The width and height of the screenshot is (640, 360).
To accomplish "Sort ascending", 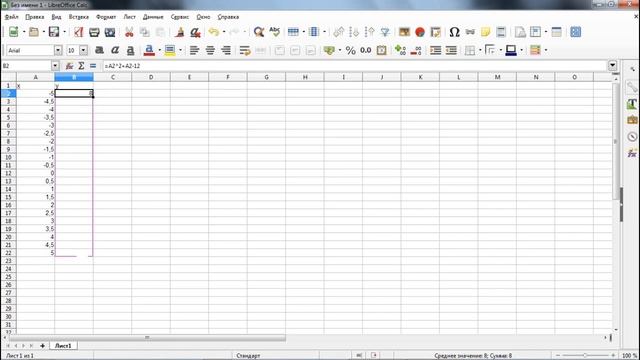I will pos(354,32).
